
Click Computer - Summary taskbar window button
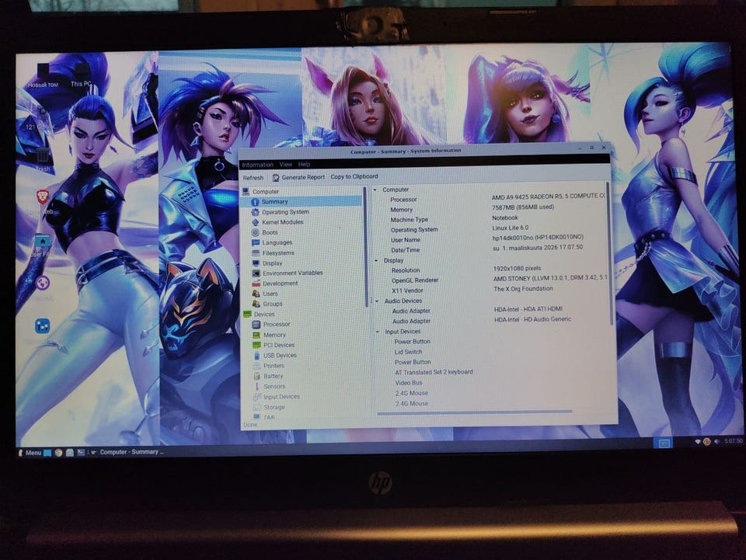coord(127,452)
